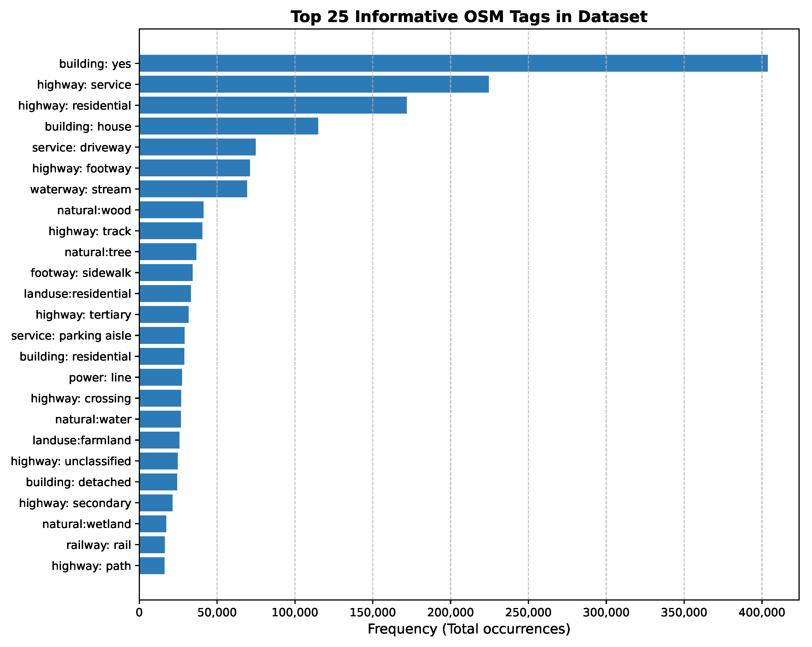Click the bar for 'highway: service'
The width and height of the screenshot is (812, 647).
click(314, 84)
